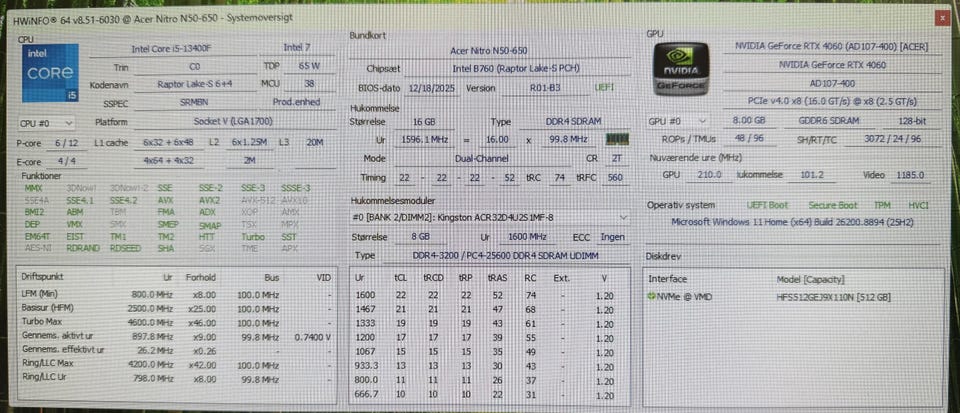
Task: Click the NVIDIA GeForce RTX 4060 [ACER] field
Action: click(831, 47)
